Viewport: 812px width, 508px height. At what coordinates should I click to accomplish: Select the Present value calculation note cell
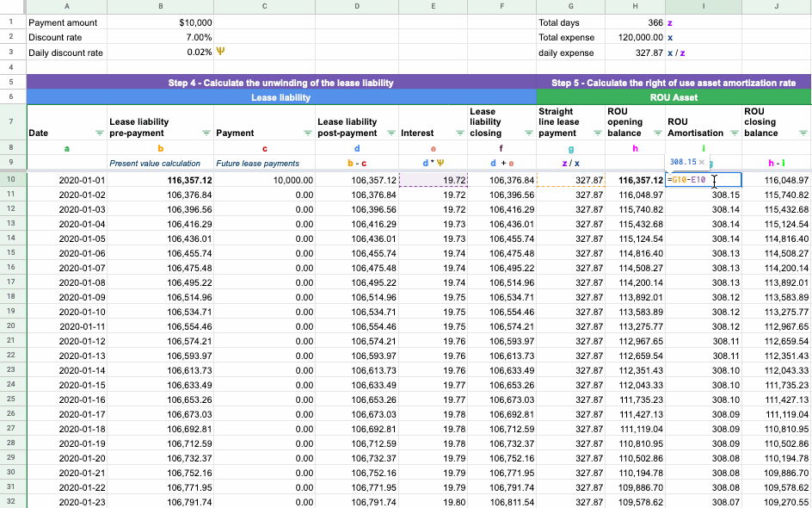tap(161, 163)
